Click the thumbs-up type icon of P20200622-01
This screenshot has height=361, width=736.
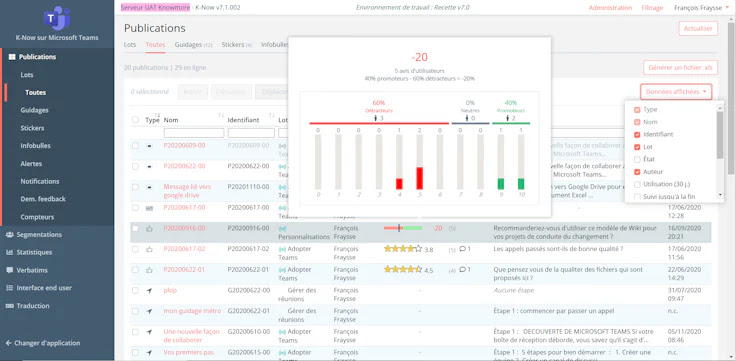pos(149,270)
